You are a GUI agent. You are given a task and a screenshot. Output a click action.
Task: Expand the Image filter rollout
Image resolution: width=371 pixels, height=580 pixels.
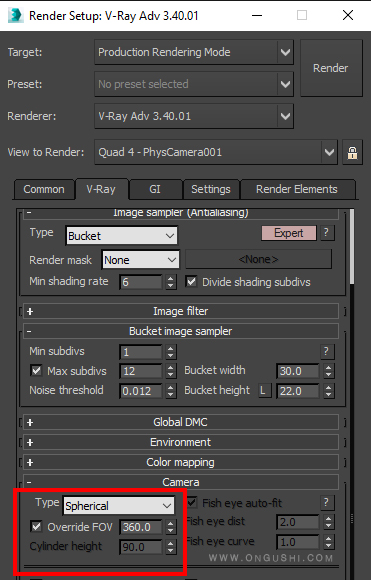point(181,311)
